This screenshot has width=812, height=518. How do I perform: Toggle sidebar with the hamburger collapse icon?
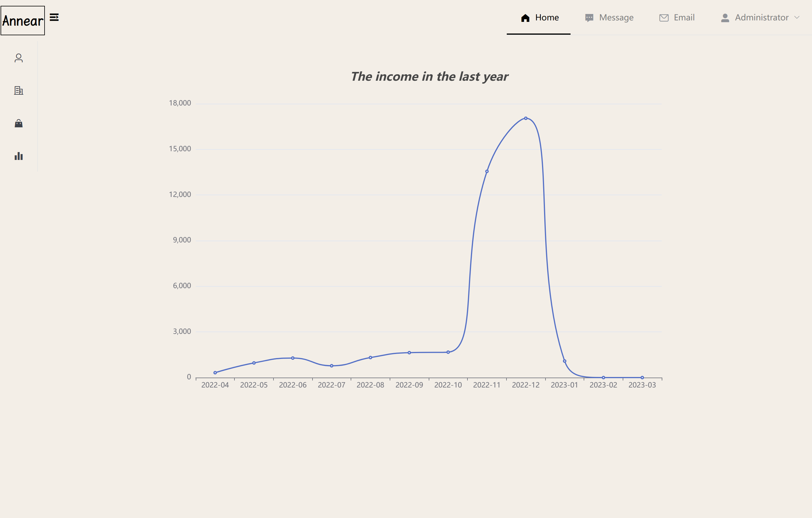pos(54,17)
